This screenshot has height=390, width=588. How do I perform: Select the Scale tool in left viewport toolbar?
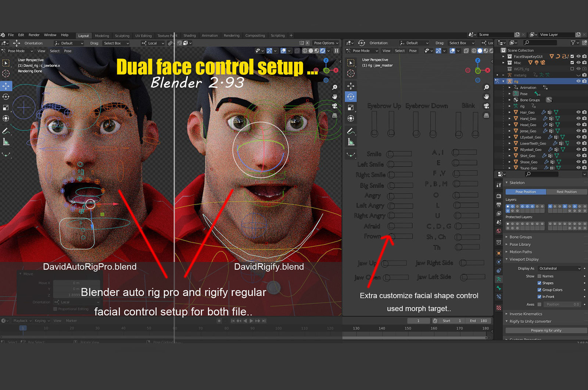[6, 107]
